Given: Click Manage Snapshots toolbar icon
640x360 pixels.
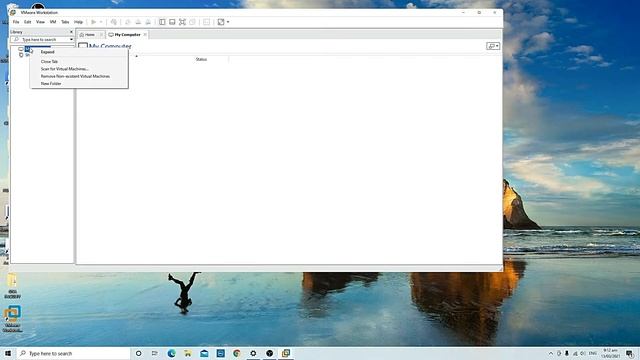Looking at the screenshot, I should (148, 22).
